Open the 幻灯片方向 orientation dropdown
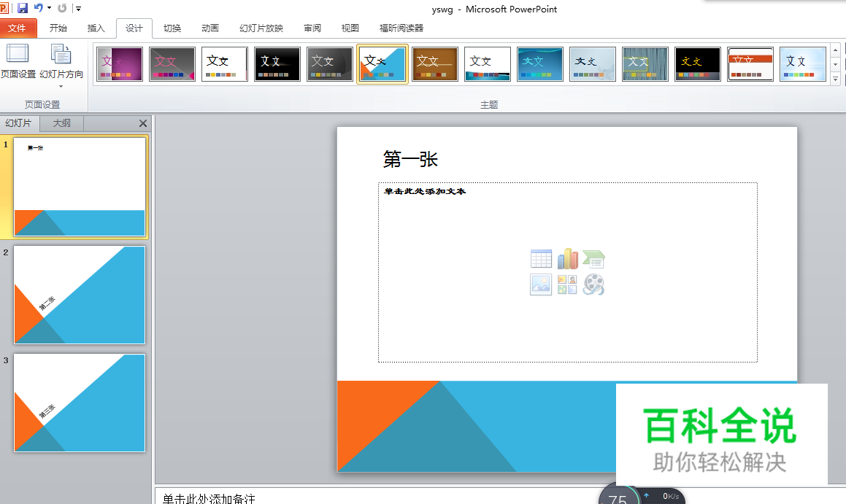 point(61,66)
